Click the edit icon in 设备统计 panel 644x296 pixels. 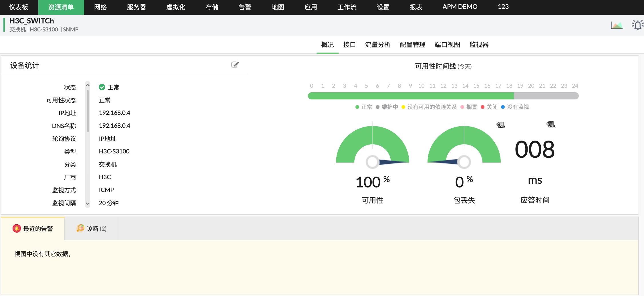click(x=235, y=64)
